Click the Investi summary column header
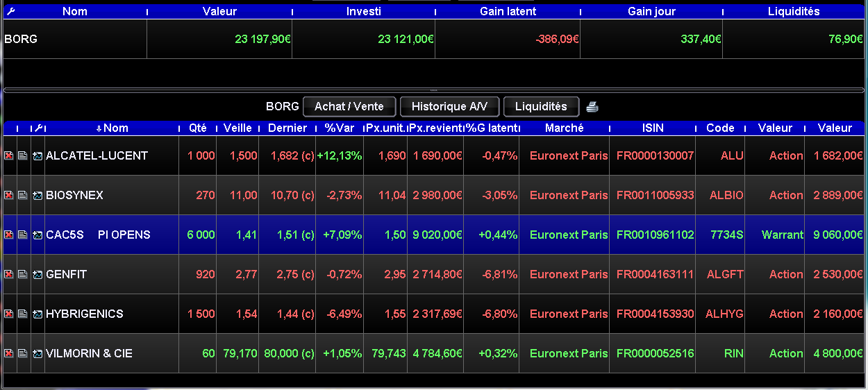 tap(363, 11)
